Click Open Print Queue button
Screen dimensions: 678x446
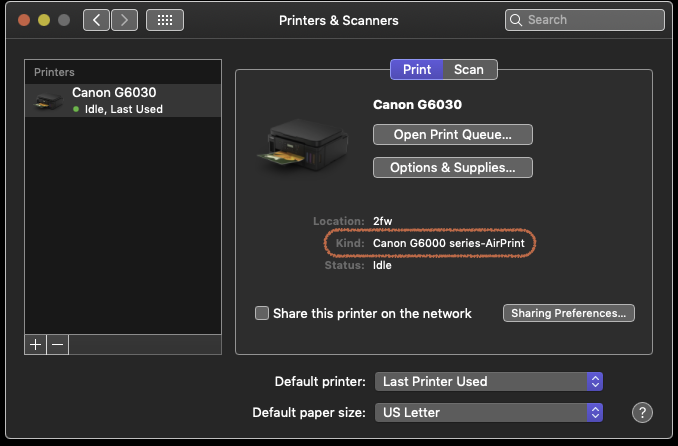(452, 134)
